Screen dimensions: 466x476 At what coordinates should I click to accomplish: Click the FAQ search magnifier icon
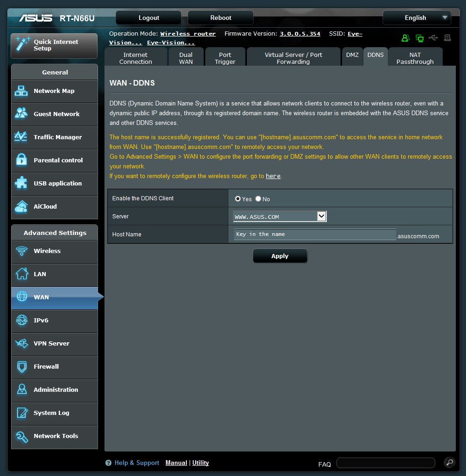449,462
